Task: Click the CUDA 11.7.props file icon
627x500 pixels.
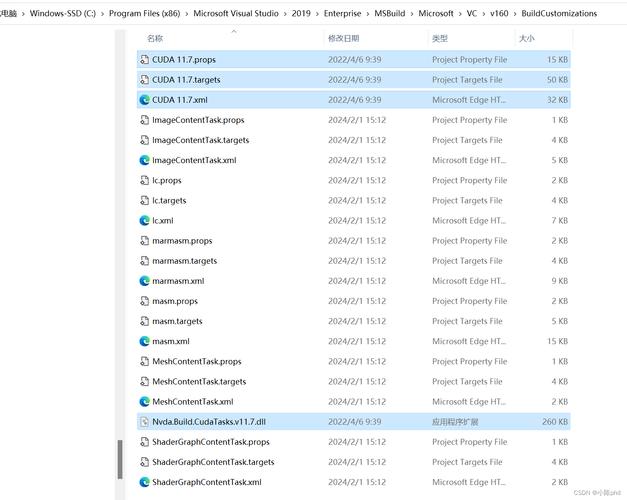Action: pos(144,60)
